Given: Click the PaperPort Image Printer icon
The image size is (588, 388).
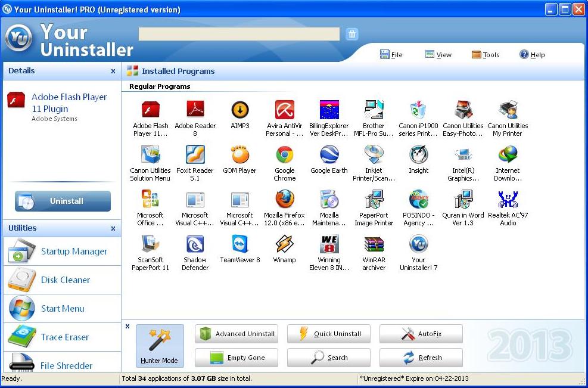Looking at the screenshot, I should [x=374, y=199].
